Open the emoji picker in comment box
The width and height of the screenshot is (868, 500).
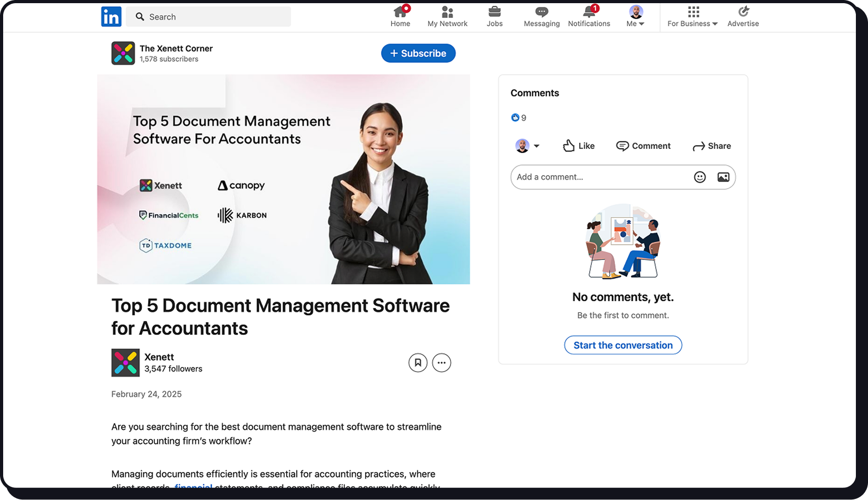tap(700, 177)
